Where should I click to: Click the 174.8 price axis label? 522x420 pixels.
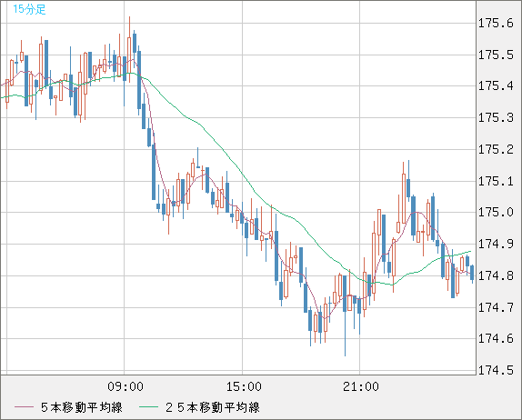(x=496, y=275)
